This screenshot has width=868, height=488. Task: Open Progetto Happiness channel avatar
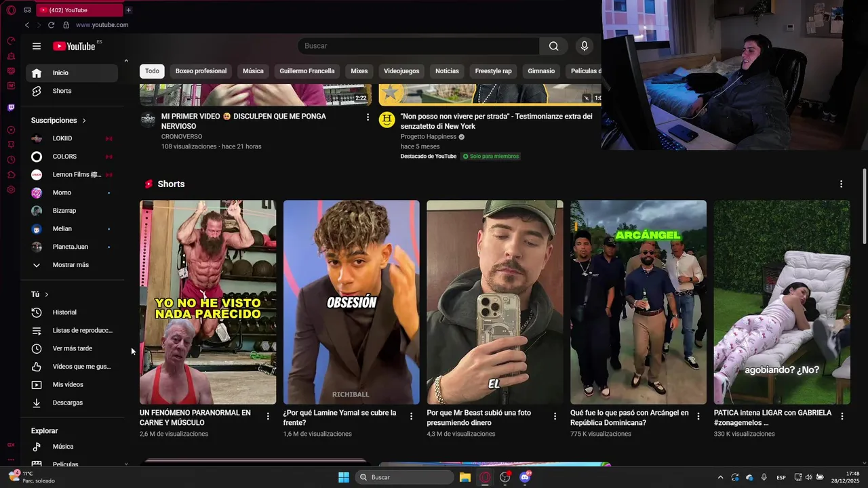(x=387, y=120)
